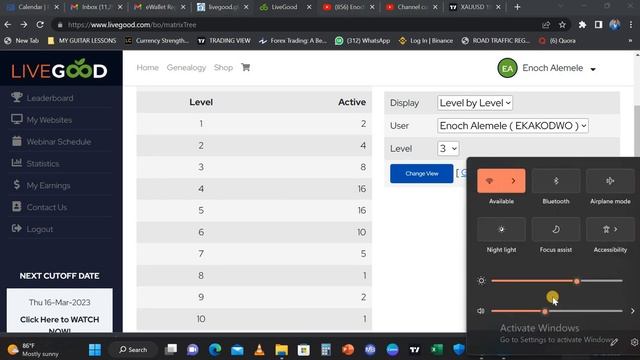This screenshot has width=640, height=360.
Task: Click the taskbar Search box
Action: pos(133,350)
